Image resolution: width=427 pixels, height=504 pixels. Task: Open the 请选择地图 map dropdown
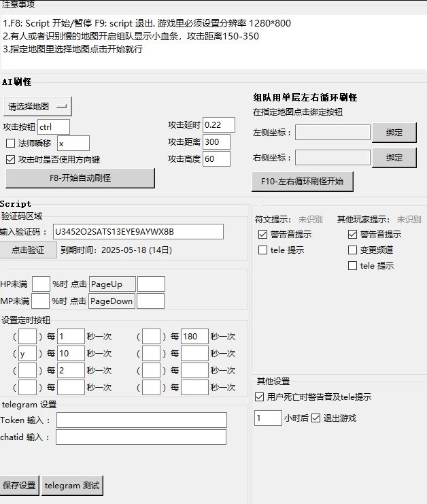[x=38, y=107]
